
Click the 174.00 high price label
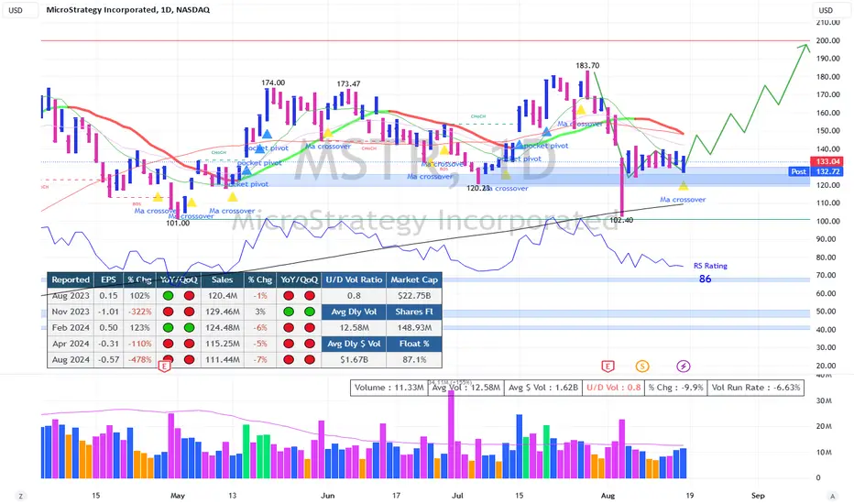pos(273,82)
